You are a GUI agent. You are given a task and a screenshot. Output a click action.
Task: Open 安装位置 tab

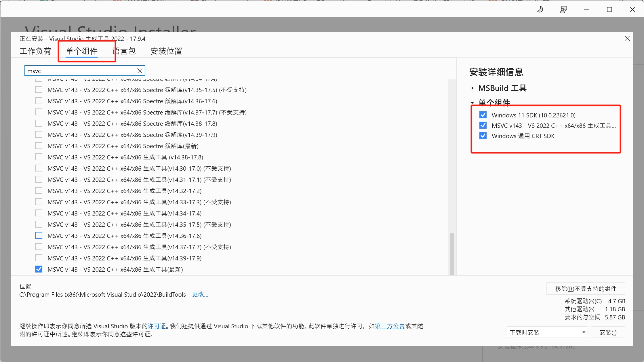tap(166, 51)
